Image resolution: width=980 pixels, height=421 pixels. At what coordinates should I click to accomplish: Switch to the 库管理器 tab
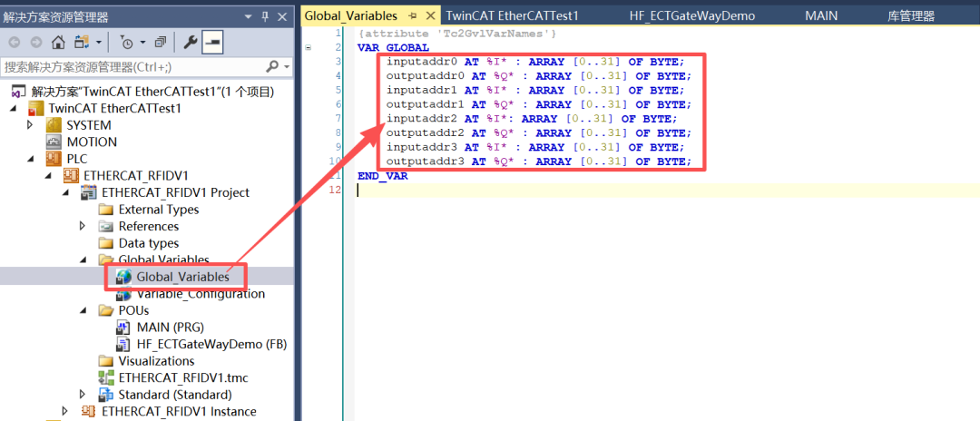coord(911,15)
